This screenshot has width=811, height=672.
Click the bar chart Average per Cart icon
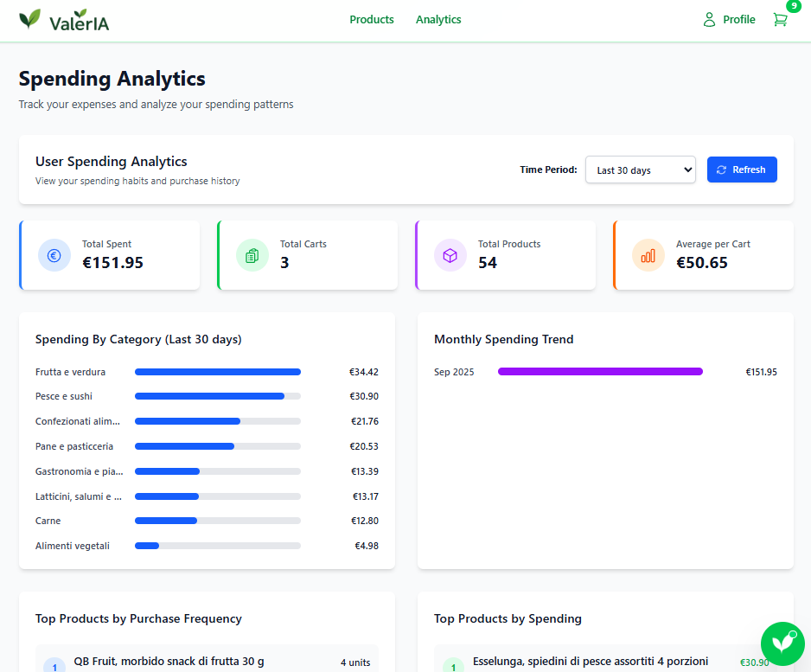[648, 255]
